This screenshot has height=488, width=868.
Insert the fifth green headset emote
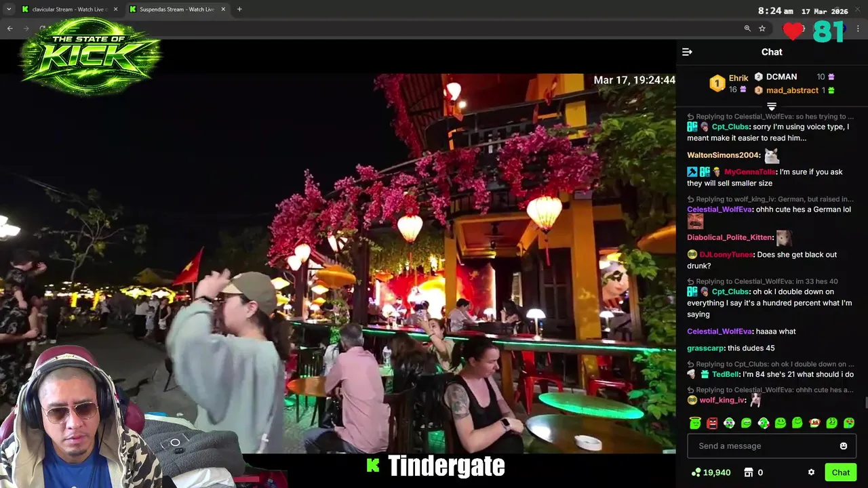(764, 423)
